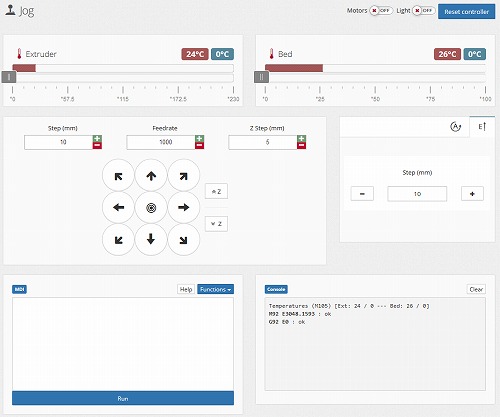Move the head right with the right arrow
Screen dimensions: 500x417
click(x=184, y=207)
